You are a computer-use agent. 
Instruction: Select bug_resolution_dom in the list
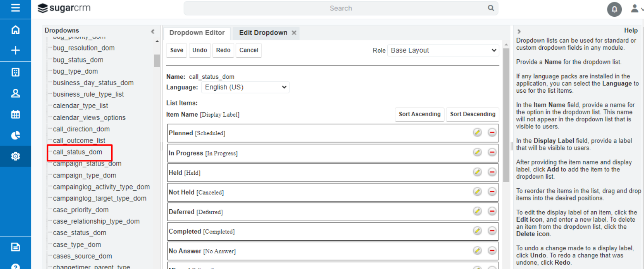click(x=84, y=48)
